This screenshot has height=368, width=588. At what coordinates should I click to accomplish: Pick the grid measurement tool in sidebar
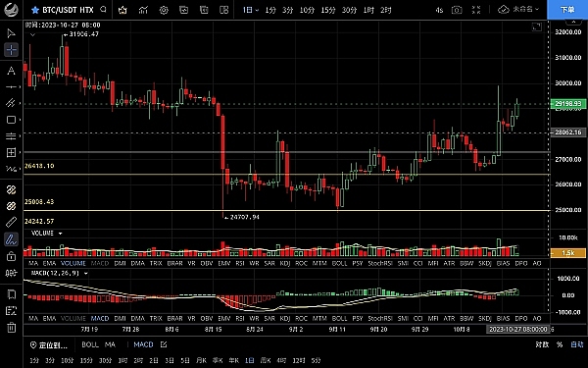(x=11, y=152)
